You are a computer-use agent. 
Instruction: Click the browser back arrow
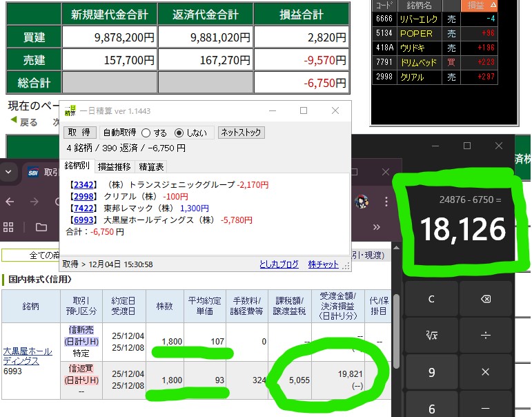10,202
